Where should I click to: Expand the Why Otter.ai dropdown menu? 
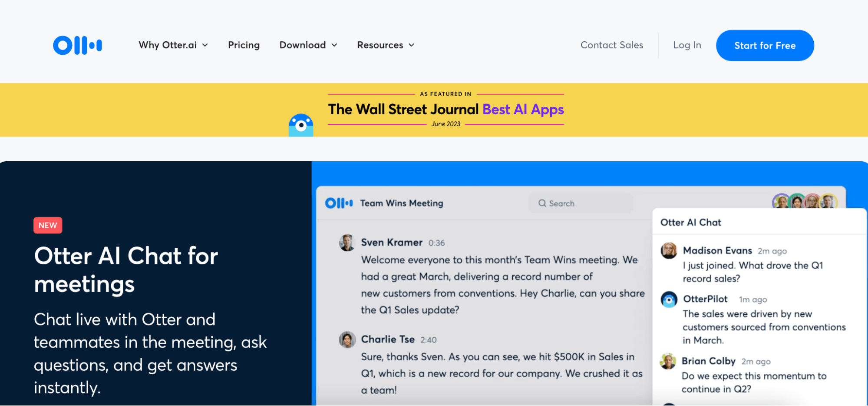173,45
